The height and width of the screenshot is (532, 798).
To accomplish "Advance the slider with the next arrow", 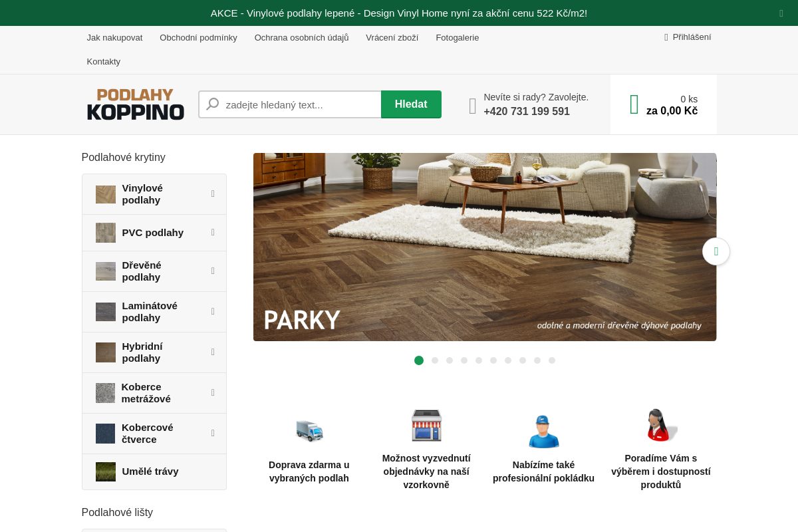I will pos(716,251).
